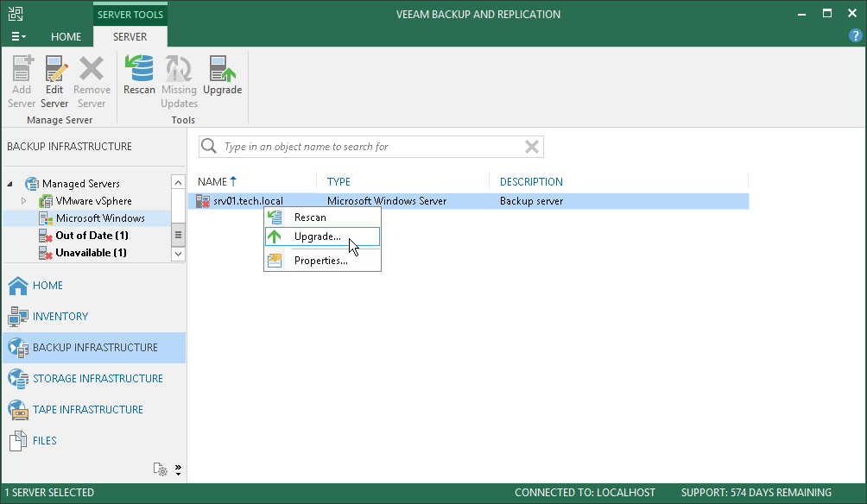
Task: Expand the navigation pane overflow chevron
Action: coord(178,469)
